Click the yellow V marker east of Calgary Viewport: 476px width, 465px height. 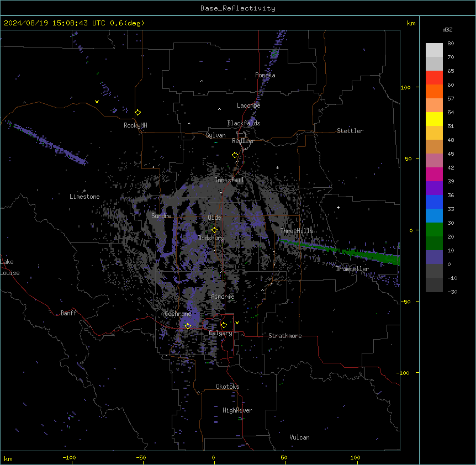pyautogui.click(x=237, y=323)
